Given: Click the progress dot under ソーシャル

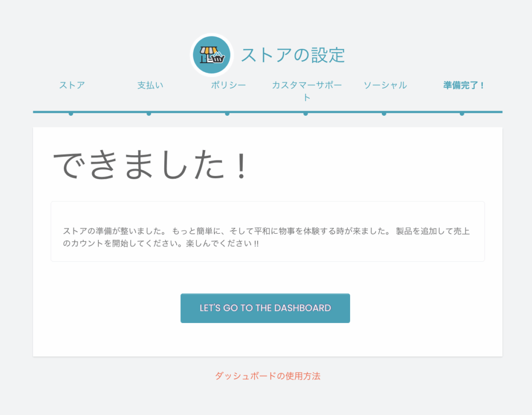Looking at the screenshot, I should pos(384,113).
